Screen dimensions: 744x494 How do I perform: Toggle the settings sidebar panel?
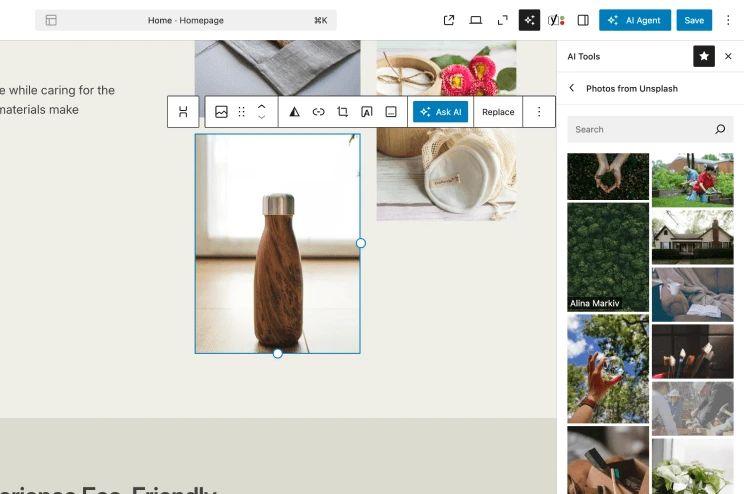click(583, 20)
